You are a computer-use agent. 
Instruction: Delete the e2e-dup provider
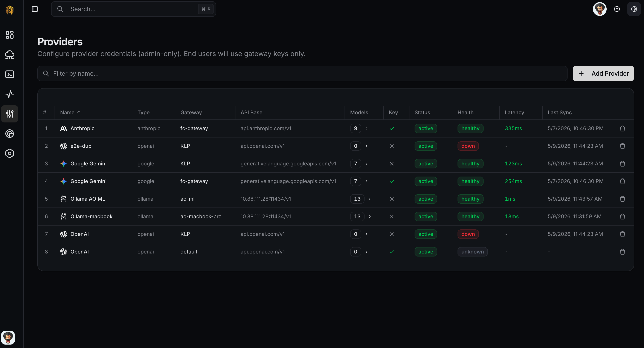coord(622,146)
